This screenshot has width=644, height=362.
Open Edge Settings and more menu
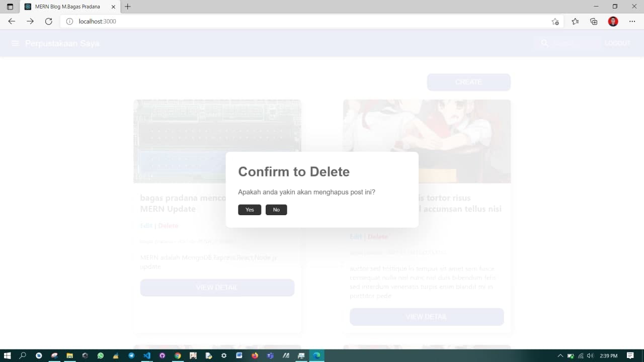tap(632, 21)
